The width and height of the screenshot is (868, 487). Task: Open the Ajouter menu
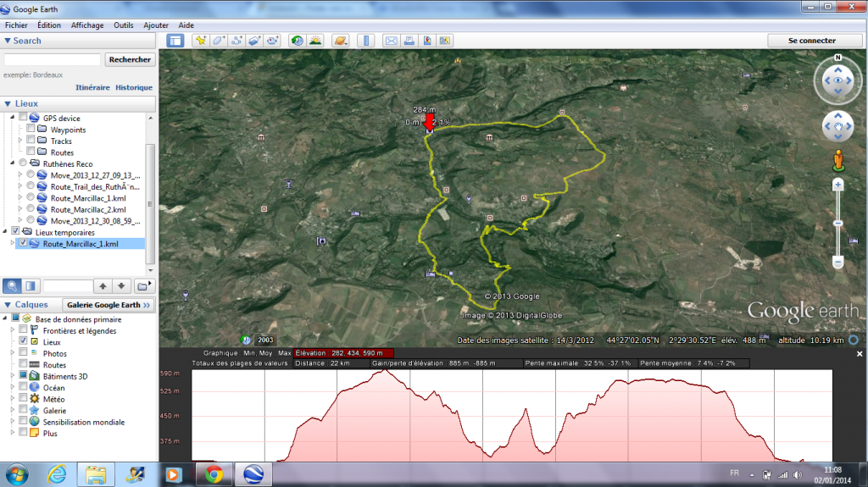tap(156, 25)
